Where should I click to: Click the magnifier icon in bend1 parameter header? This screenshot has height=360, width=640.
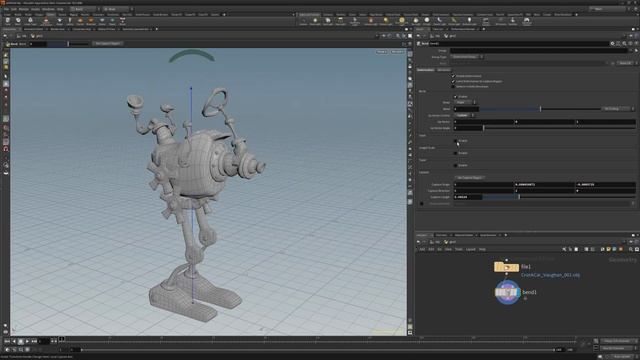click(x=624, y=43)
